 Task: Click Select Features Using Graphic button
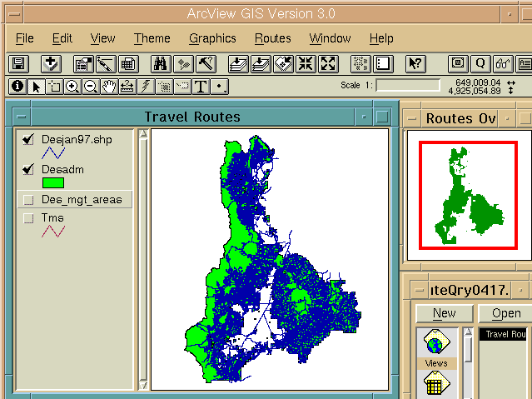pos(360,63)
